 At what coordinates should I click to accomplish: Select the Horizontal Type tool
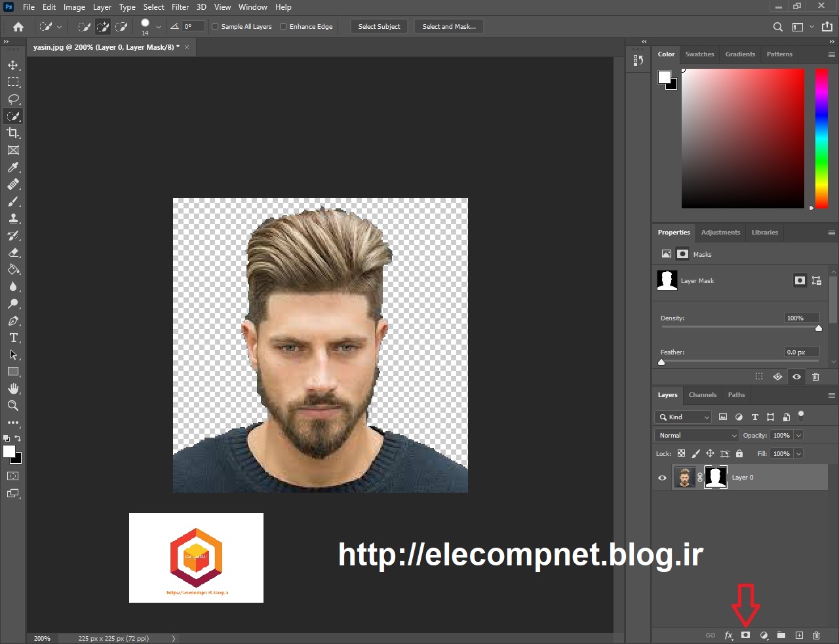13,337
